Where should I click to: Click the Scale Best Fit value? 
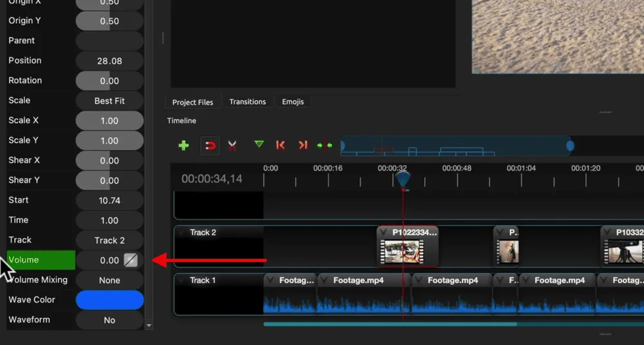pos(109,101)
